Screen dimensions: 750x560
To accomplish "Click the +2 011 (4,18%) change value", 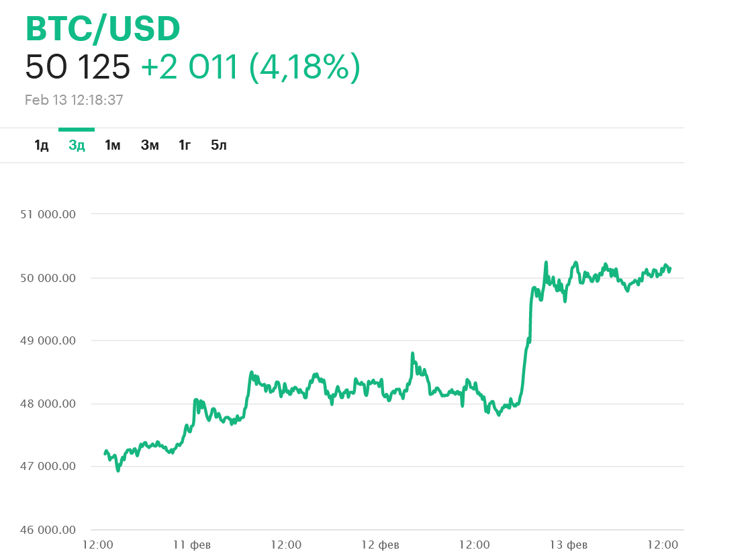I will click(x=250, y=67).
